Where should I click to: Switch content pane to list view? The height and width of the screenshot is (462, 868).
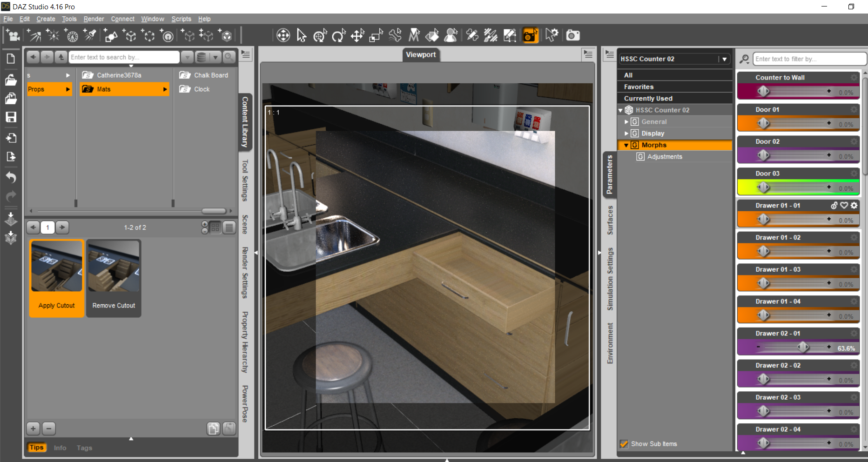(x=229, y=228)
